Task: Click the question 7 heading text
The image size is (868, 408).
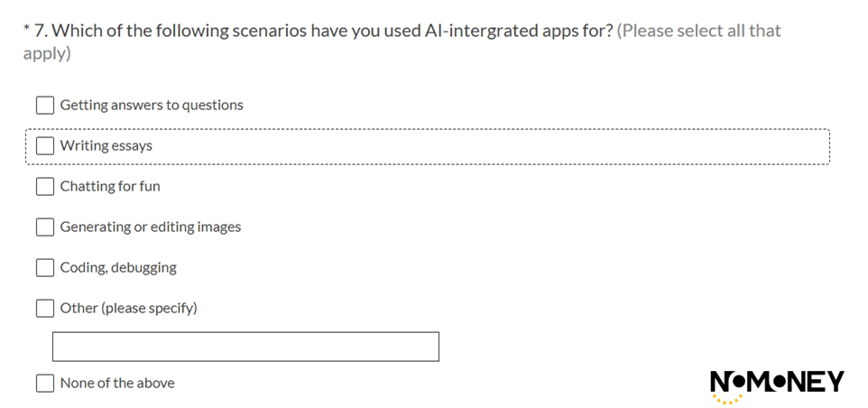Action: click(x=324, y=31)
